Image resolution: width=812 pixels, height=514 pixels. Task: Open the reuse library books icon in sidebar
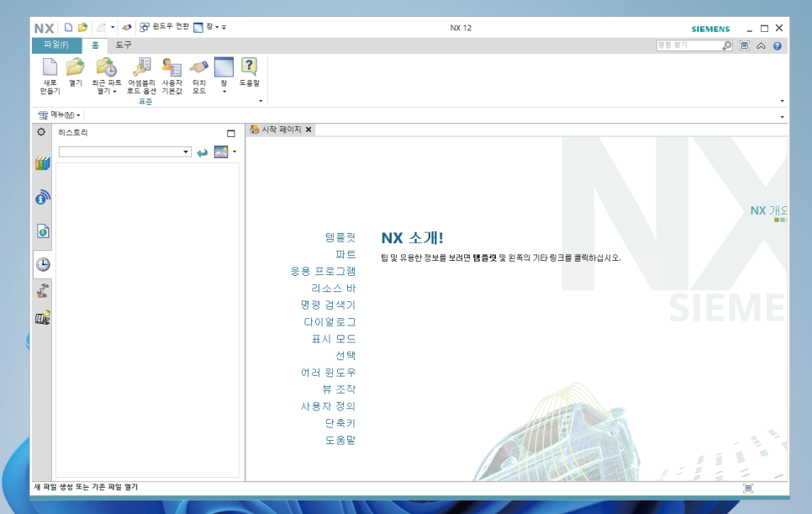click(x=43, y=164)
